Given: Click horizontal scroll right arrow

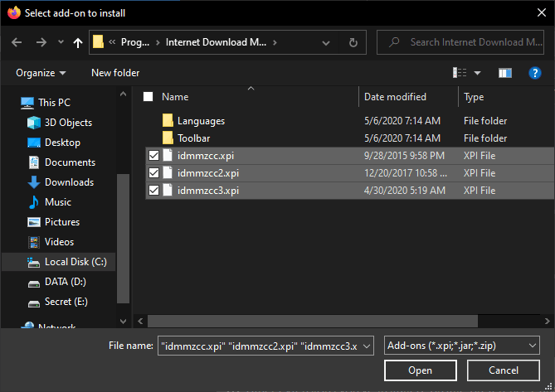Looking at the screenshot, I should [x=547, y=321].
